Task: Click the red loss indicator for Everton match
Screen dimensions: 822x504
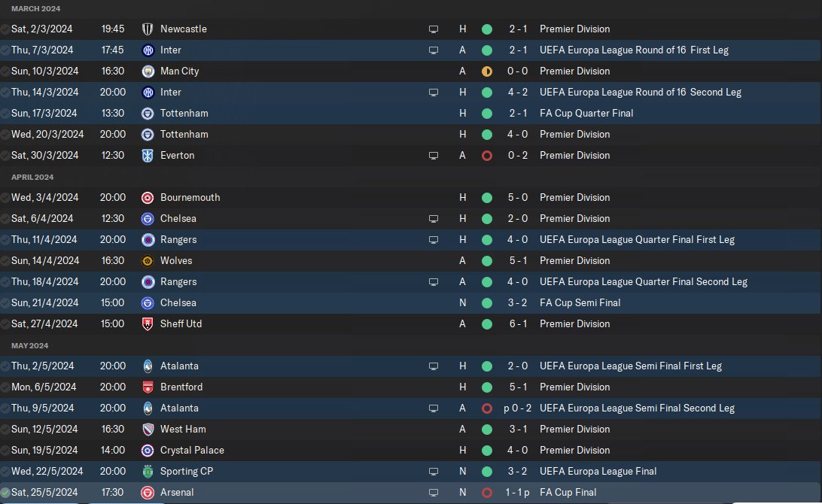Action: (487, 155)
